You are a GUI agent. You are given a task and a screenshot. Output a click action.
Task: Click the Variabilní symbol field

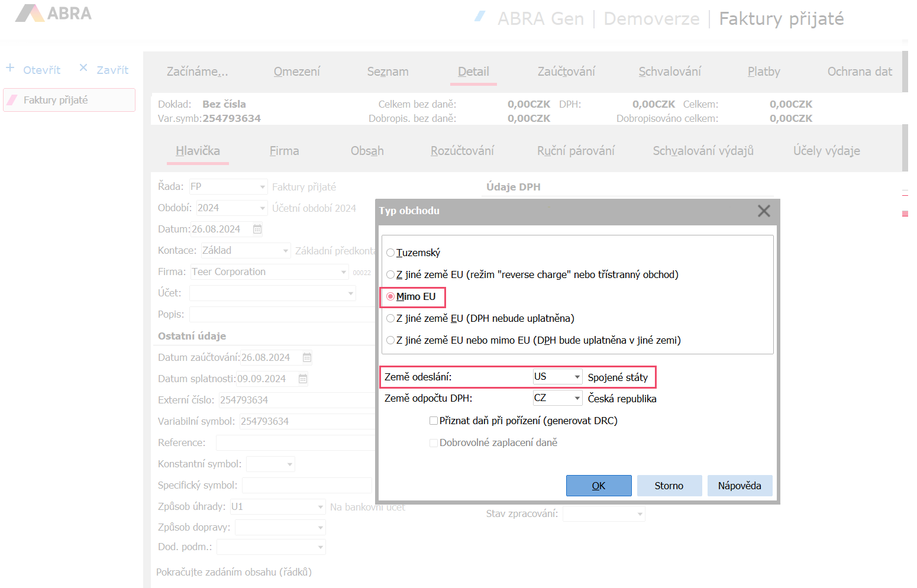[307, 422]
